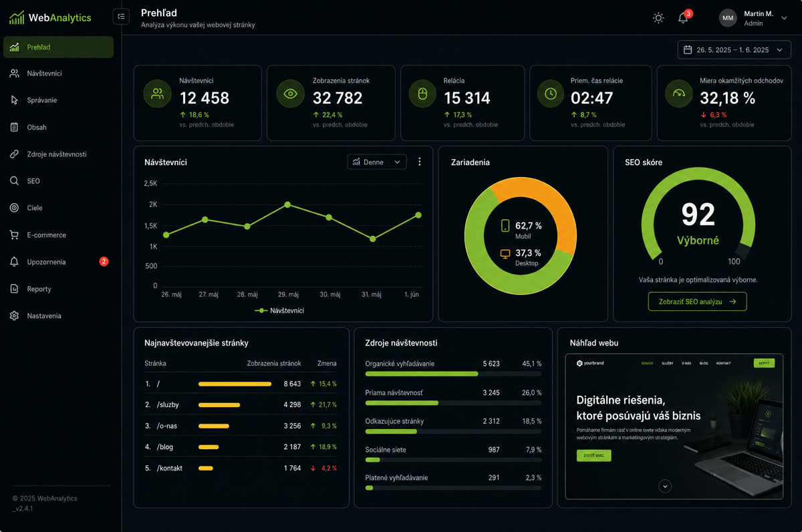Click the yellow bar in /o-nas row

pos(215,426)
